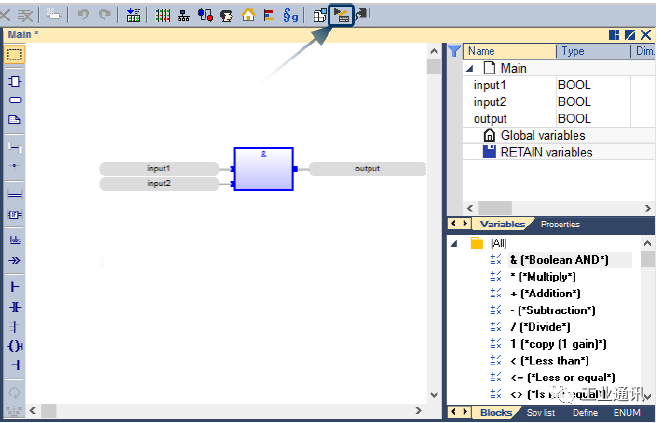Viewport: 666px width, 423px height.
Task: Select the rectangular selection tool
Action: [14, 55]
